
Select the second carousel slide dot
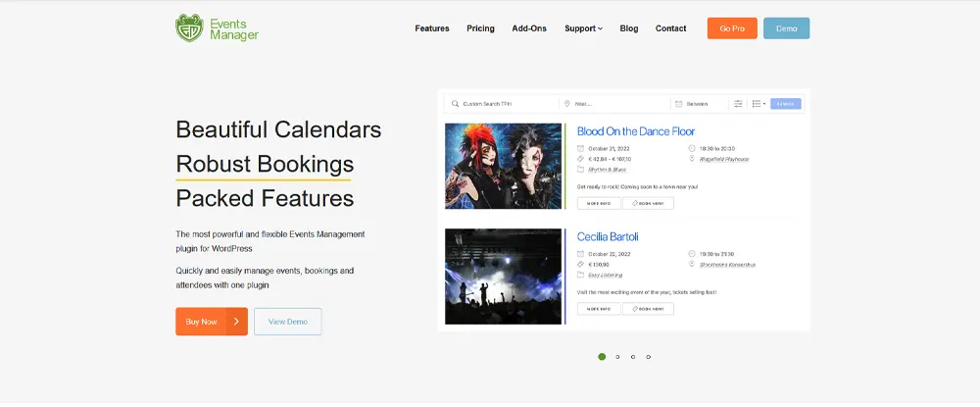(617, 357)
